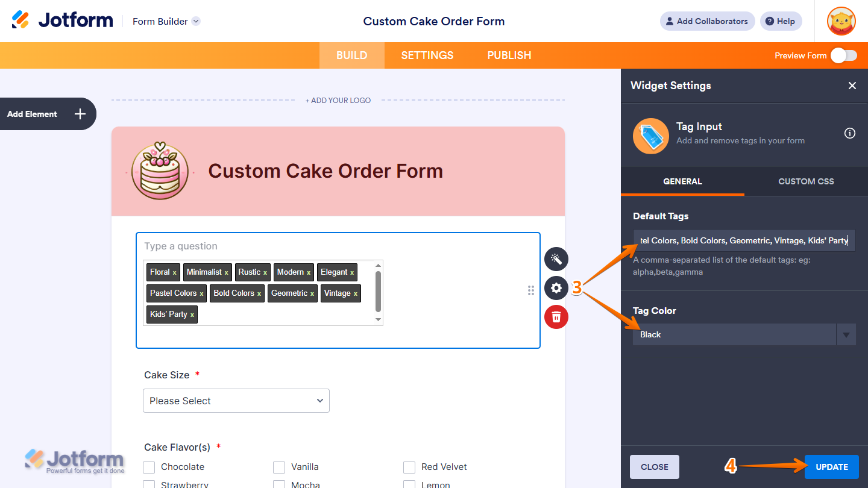Open the Tag Color dropdown

pyautogui.click(x=846, y=334)
